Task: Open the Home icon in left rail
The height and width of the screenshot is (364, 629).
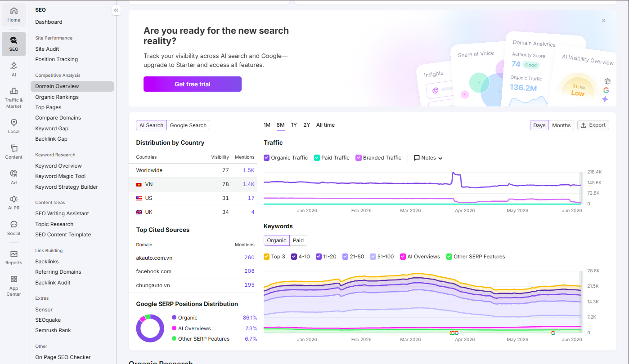Action: [13, 11]
